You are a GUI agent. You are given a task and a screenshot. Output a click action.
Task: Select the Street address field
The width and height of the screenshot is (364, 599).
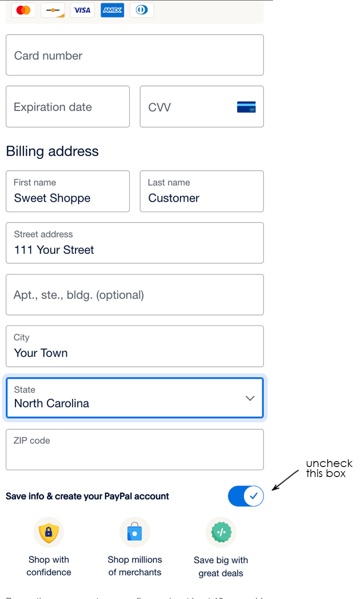(135, 243)
